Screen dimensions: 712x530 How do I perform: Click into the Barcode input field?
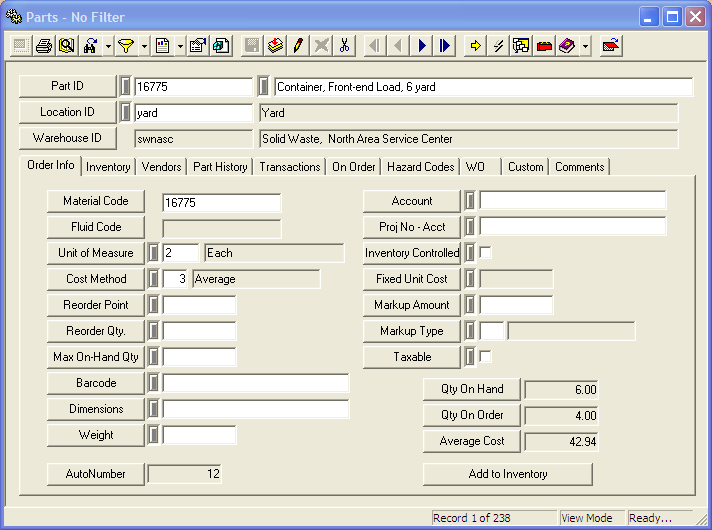click(x=256, y=383)
